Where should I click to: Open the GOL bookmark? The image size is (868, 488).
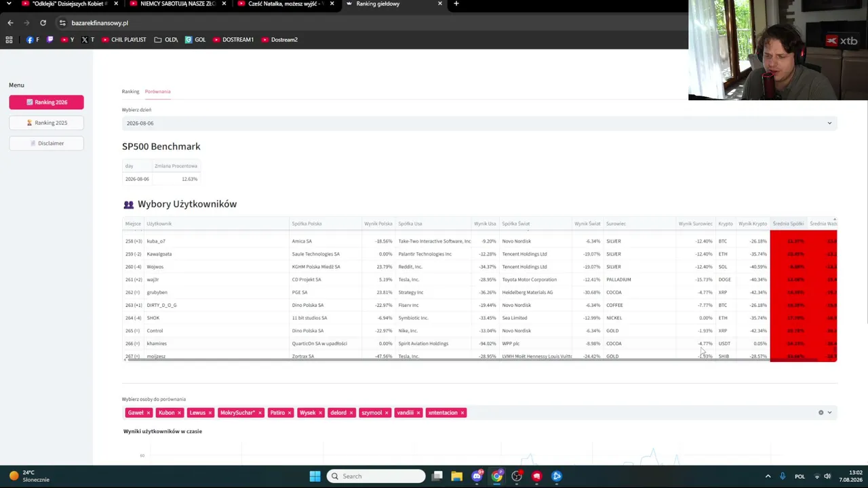(x=195, y=39)
